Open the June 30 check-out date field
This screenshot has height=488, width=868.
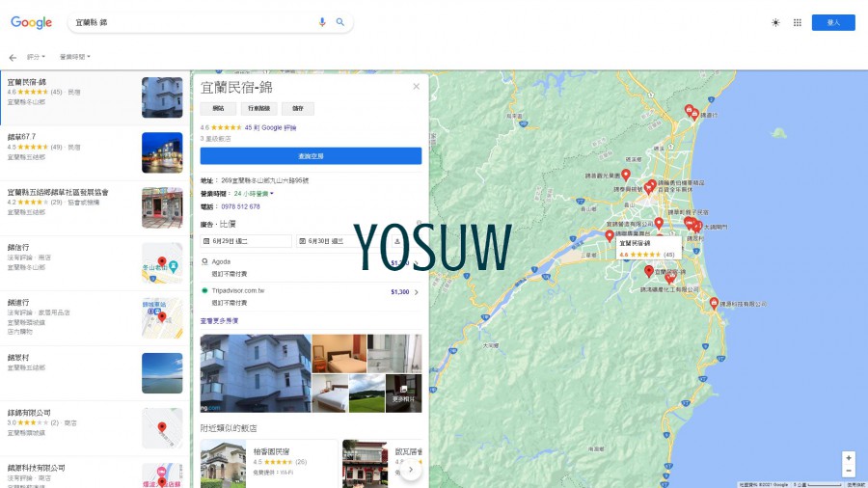tap(341, 241)
